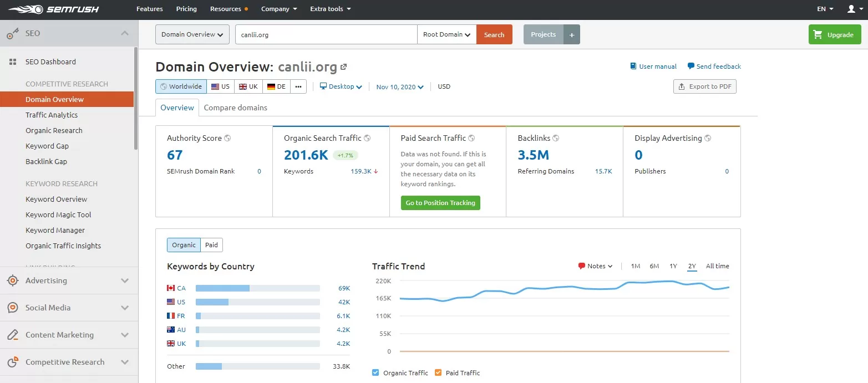Click the Backlinks info globe icon
The width and height of the screenshot is (868, 383).
pos(556,138)
